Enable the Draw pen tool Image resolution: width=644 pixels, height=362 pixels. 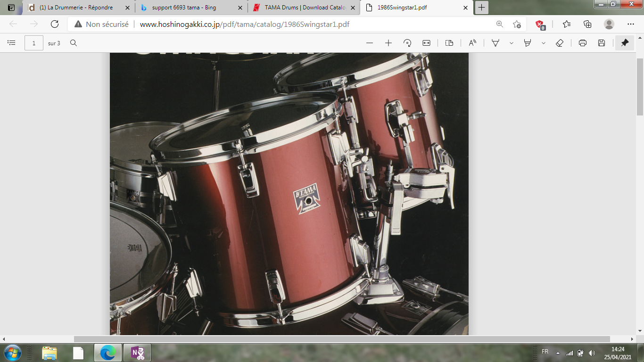[x=495, y=43]
